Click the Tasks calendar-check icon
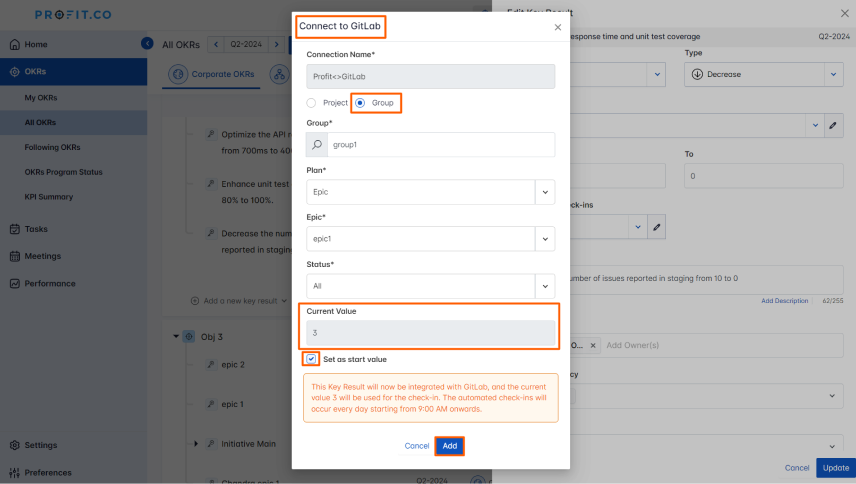This screenshot has height=484, width=856. pyautogui.click(x=15, y=229)
